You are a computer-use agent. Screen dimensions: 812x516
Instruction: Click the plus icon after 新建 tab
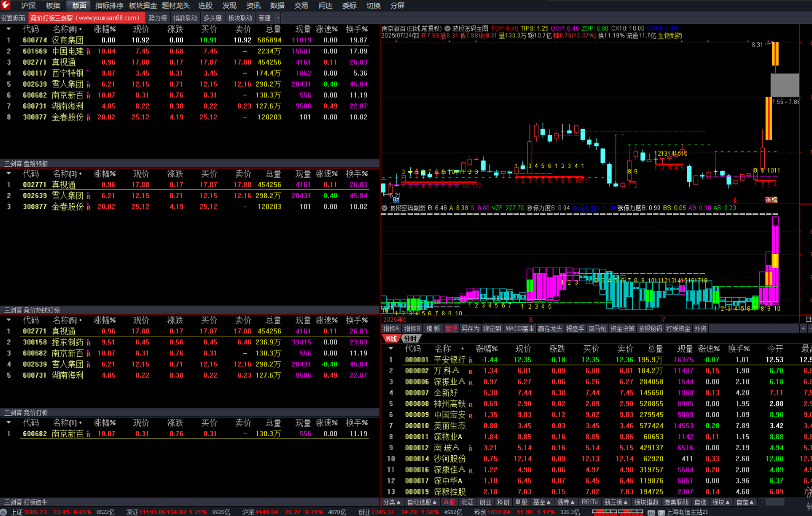point(278,18)
